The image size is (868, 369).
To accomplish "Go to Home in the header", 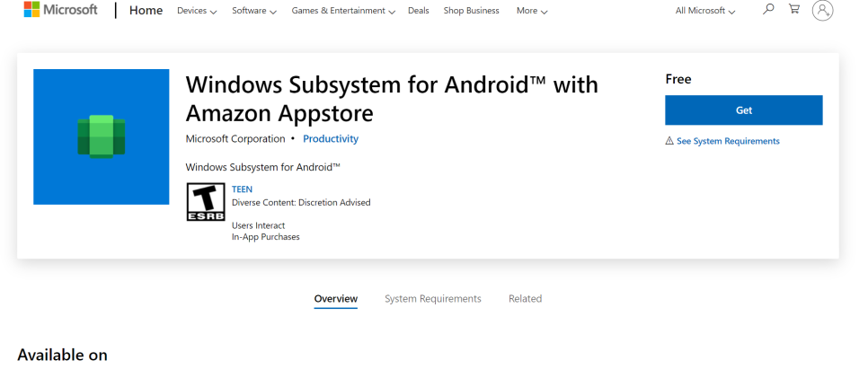I will 146,11.
